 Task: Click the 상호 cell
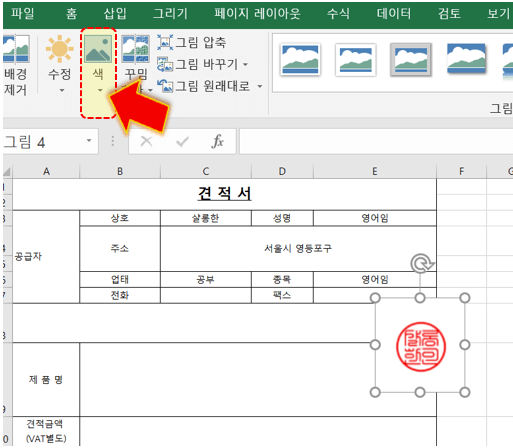(120, 218)
